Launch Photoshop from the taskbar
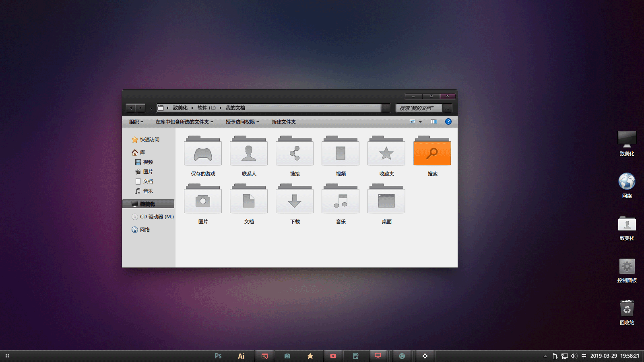644x362 pixels. coord(218,356)
